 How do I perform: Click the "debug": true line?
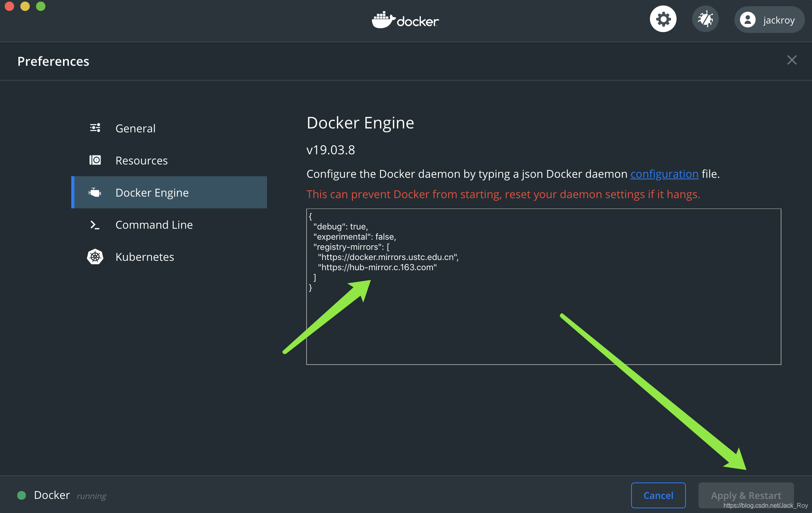(341, 227)
